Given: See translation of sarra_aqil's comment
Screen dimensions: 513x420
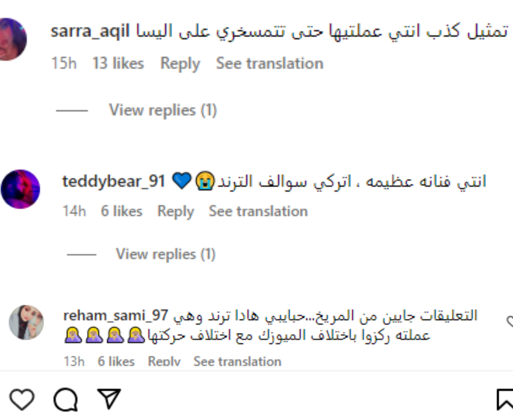Looking at the screenshot, I should [270, 64].
